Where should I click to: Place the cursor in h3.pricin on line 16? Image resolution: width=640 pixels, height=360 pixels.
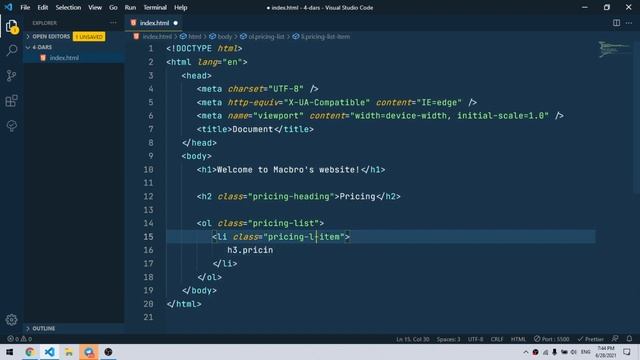[250, 250]
